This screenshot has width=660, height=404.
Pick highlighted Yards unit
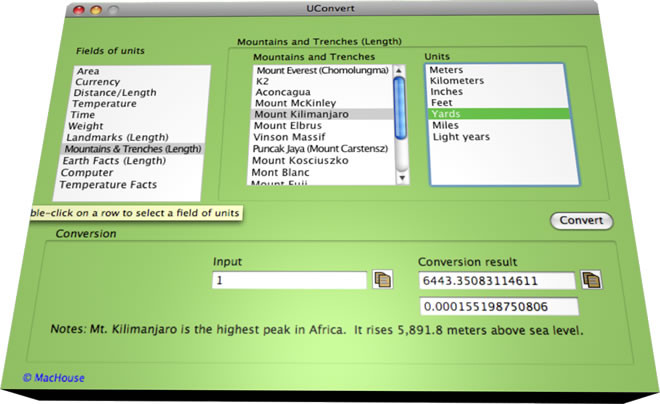499,114
